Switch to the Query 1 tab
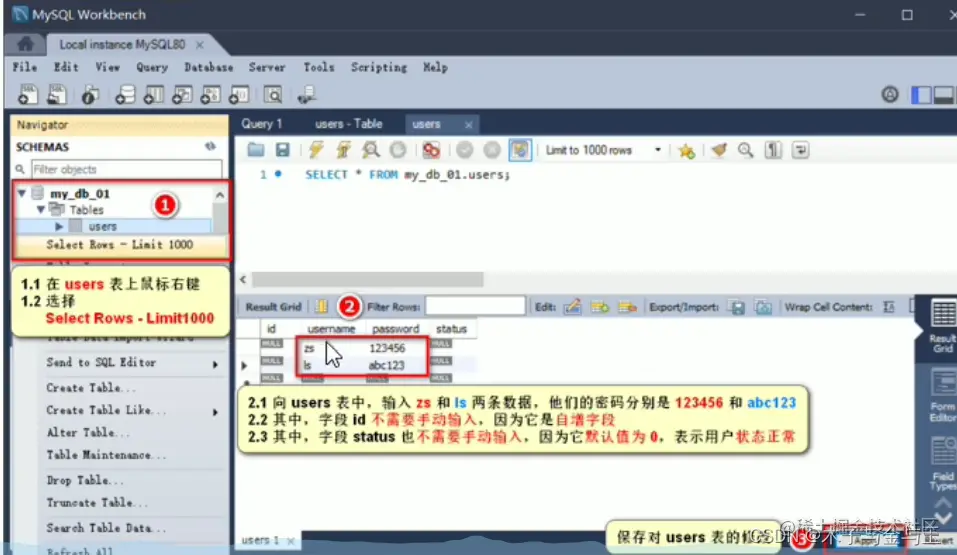 pyautogui.click(x=262, y=124)
